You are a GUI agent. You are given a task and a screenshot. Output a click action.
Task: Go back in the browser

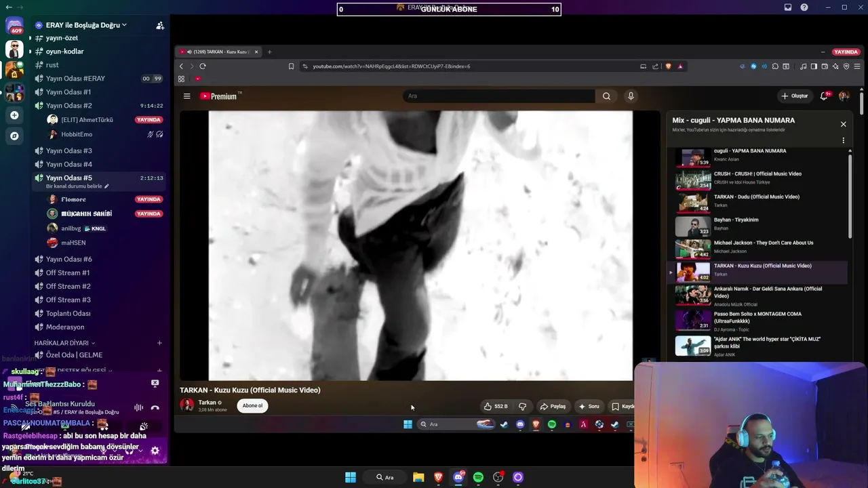pos(181,66)
